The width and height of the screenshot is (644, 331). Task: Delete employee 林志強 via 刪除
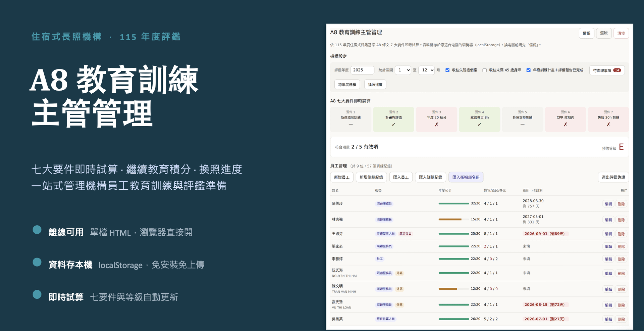pyautogui.click(x=621, y=220)
